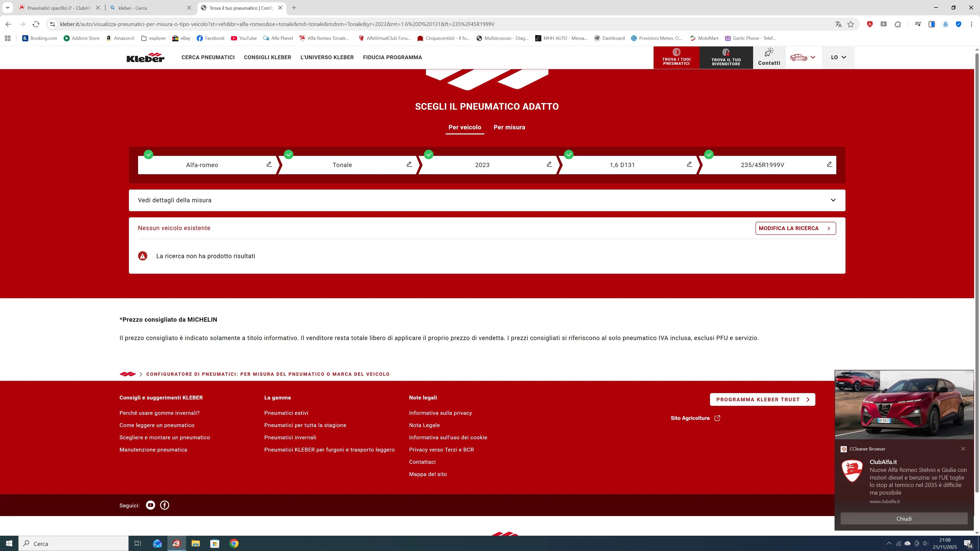Open the vehicle selector car dropdown
Viewport: 980px width, 551px height.
(x=803, y=57)
